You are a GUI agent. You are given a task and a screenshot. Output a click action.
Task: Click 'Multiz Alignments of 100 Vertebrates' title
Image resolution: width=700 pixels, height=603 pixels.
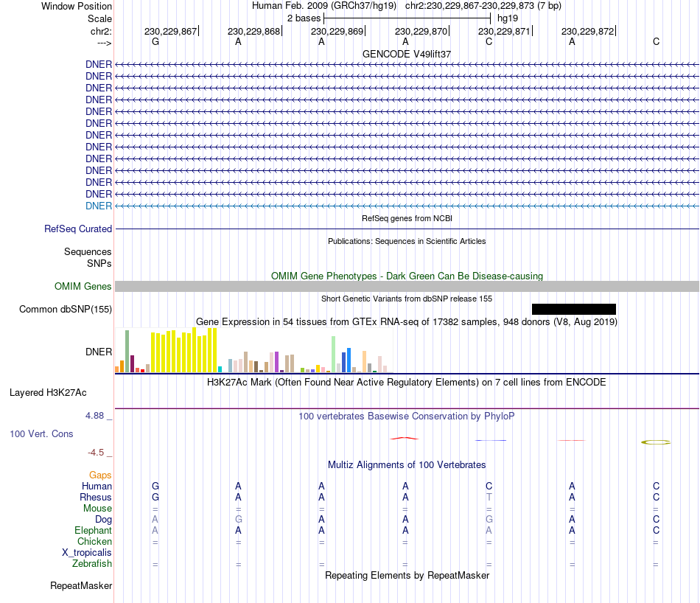(x=407, y=464)
